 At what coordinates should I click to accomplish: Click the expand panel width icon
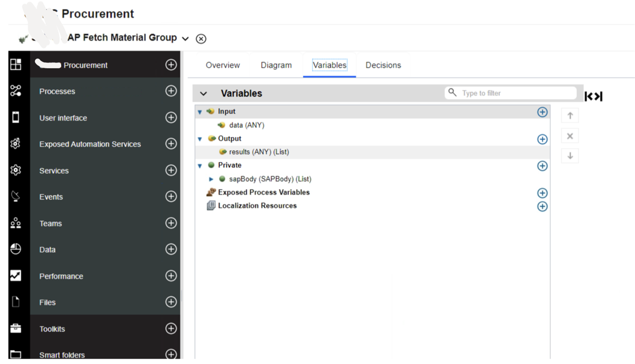[x=593, y=96]
